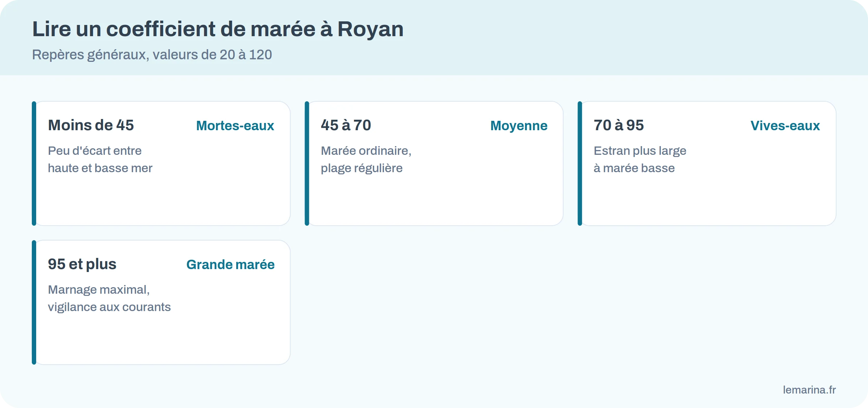Click the description 'Estran plus large à marée basse'

pyautogui.click(x=640, y=160)
